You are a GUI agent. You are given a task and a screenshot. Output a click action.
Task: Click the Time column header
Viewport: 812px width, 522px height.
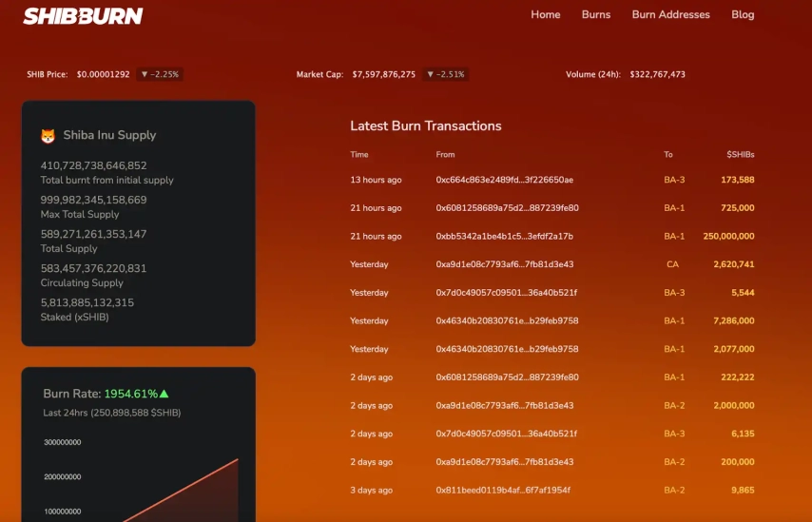click(x=358, y=154)
